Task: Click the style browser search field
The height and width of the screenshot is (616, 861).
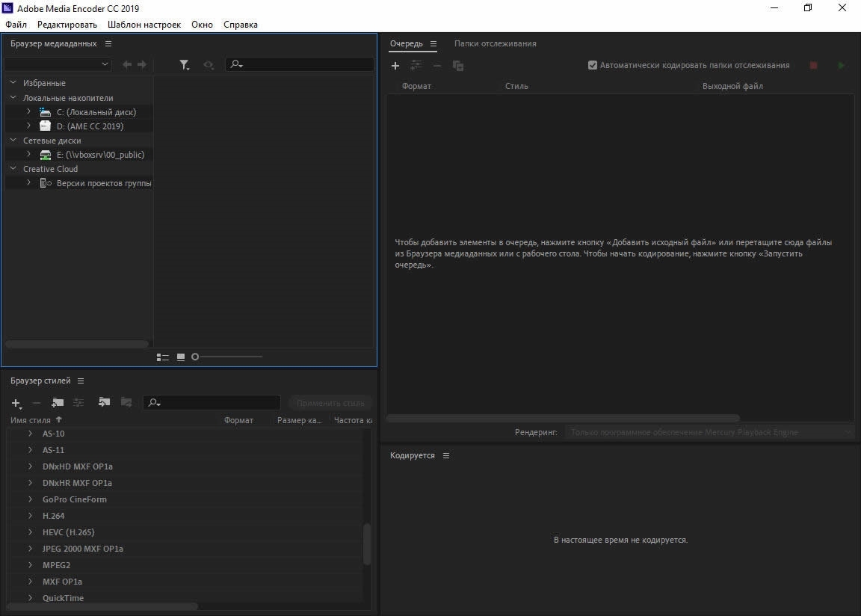Action: coord(217,403)
